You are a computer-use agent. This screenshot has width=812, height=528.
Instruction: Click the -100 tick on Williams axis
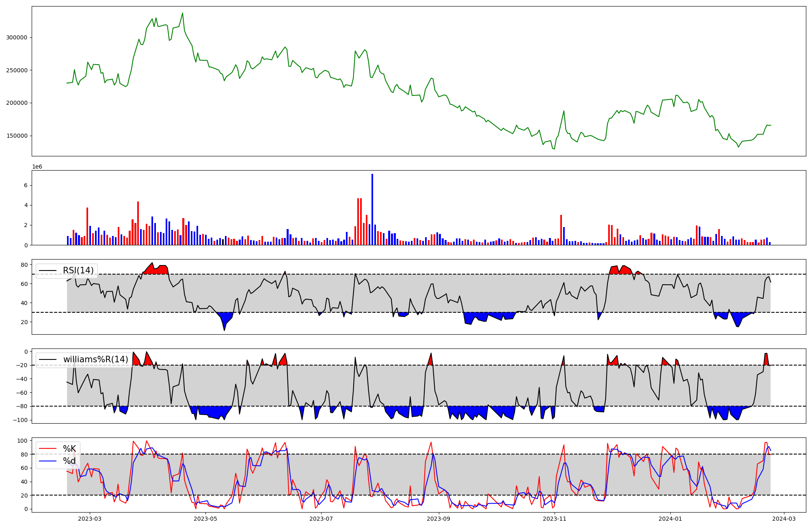click(x=20, y=420)
